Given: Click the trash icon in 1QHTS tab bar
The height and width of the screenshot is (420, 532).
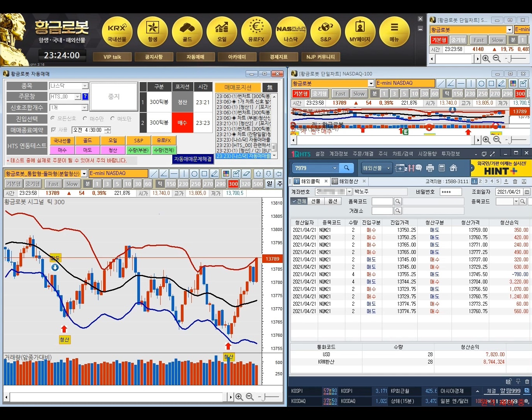Looking at the screenshot, I should tap(515, 181).
